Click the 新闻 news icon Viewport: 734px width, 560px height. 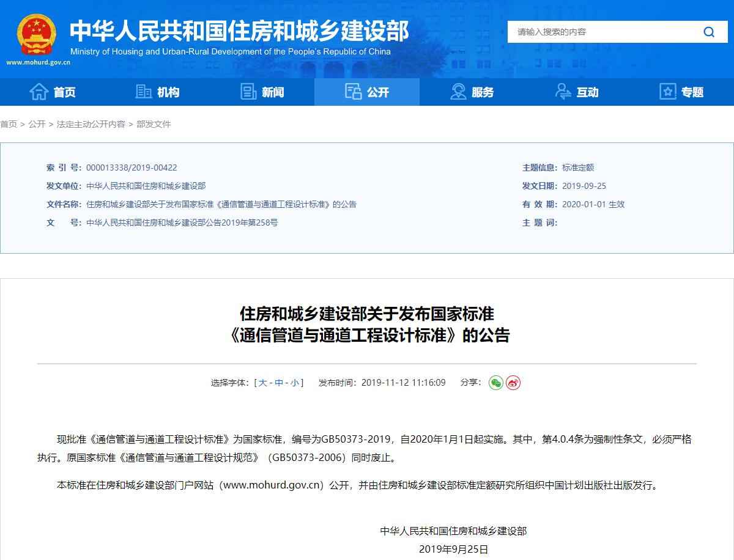[x=249, y=92]
